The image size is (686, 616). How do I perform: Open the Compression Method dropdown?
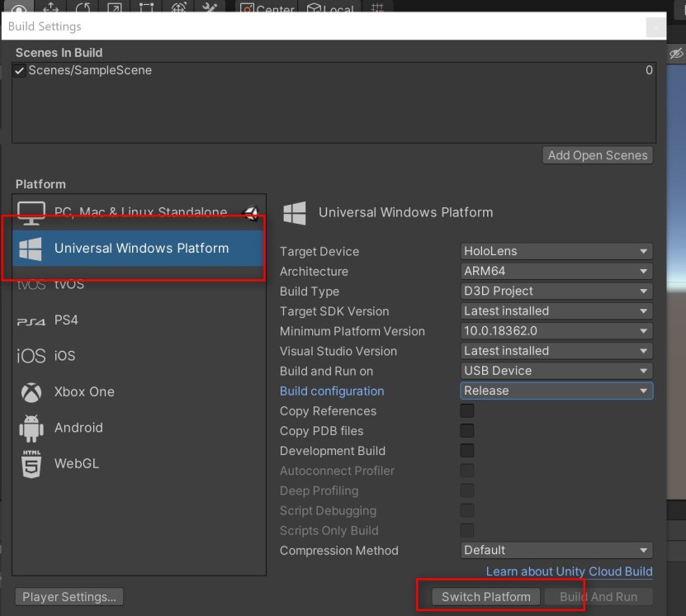tap(556, 550)
